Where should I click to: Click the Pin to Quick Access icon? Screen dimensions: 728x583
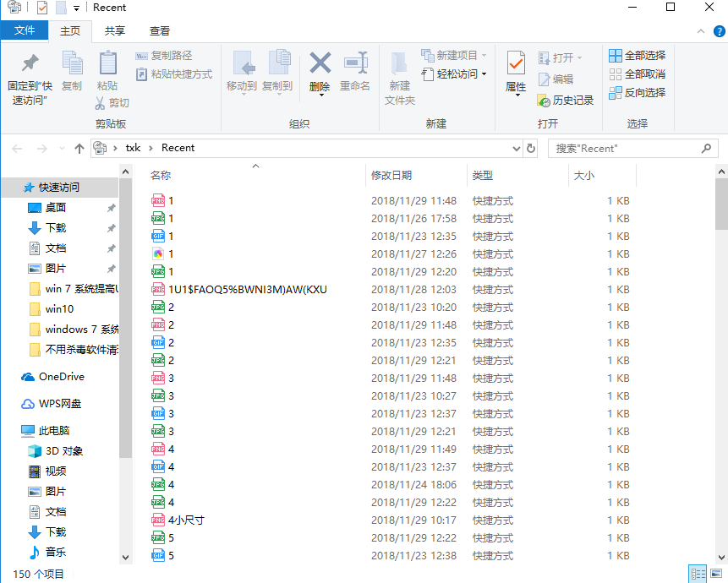[x=30, y=65]
